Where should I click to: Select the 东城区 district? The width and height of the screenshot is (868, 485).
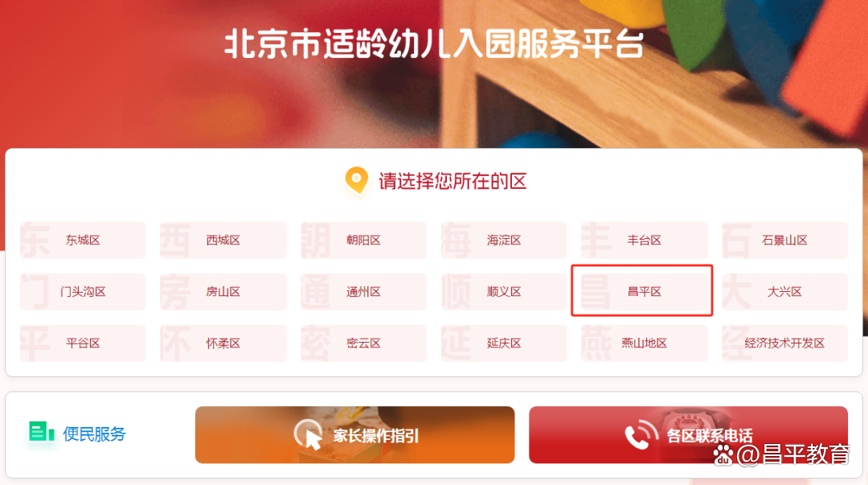point(83,240)
